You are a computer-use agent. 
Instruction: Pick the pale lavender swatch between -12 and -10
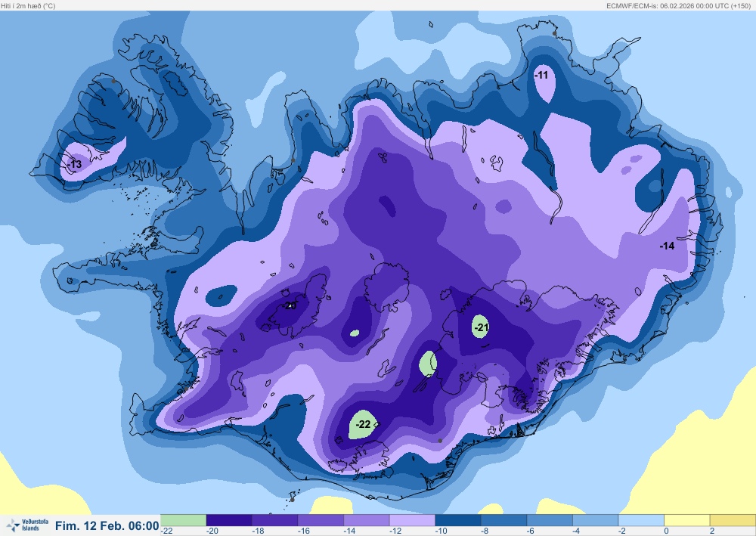click(412, 521)
